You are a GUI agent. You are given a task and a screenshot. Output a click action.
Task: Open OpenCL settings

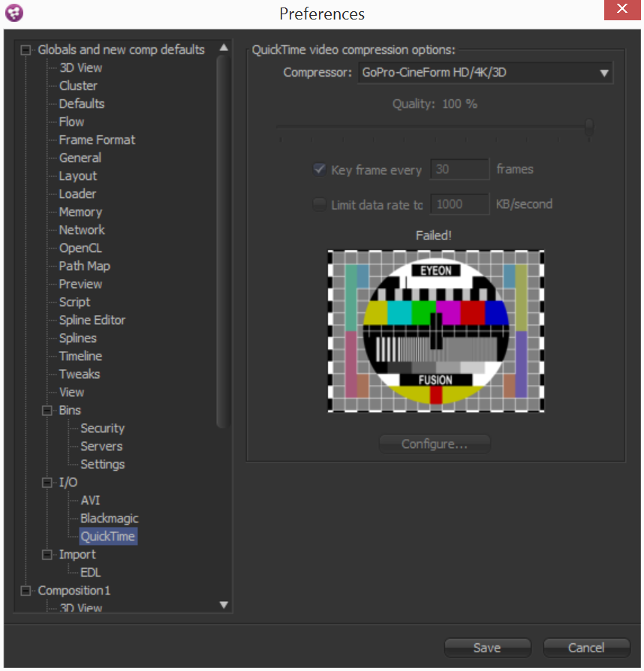point(80,248)
